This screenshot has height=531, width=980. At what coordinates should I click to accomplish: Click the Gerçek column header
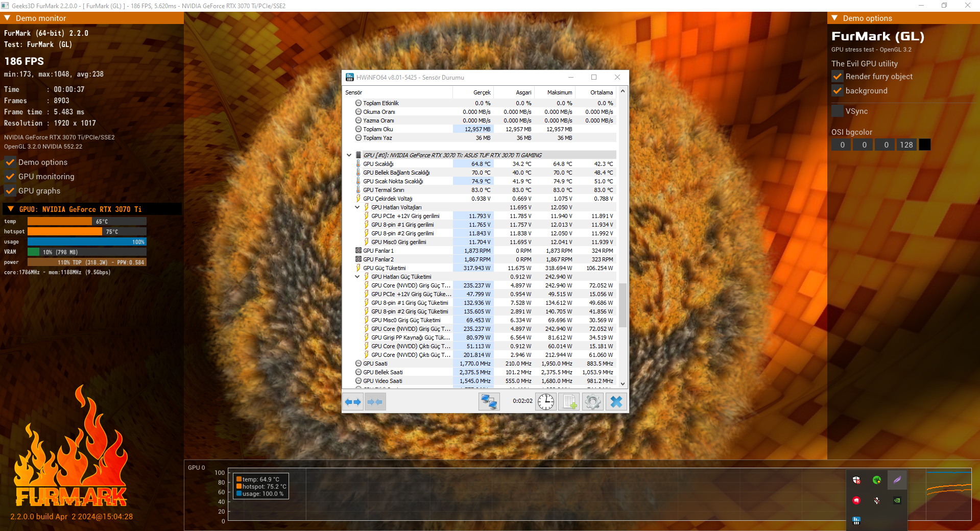coord(473,92)
